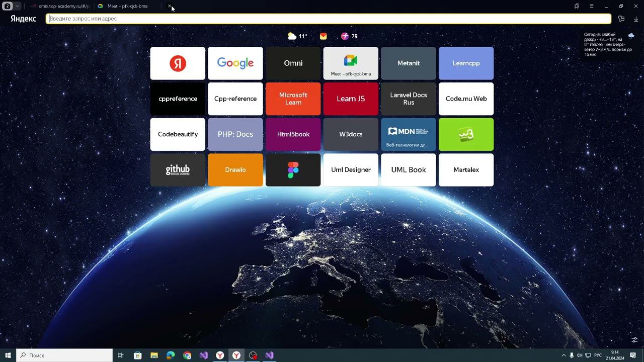Image resolution: width=644 pixels, height=362 pixels.
Task: Open the Martalex tile
Action: pos(466,170)
